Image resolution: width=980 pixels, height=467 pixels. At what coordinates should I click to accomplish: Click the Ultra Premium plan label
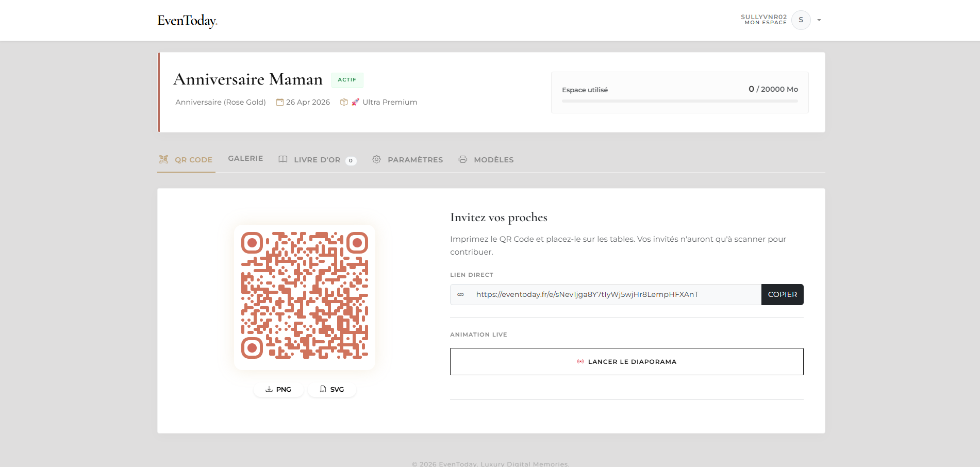[x=390, y=102]
